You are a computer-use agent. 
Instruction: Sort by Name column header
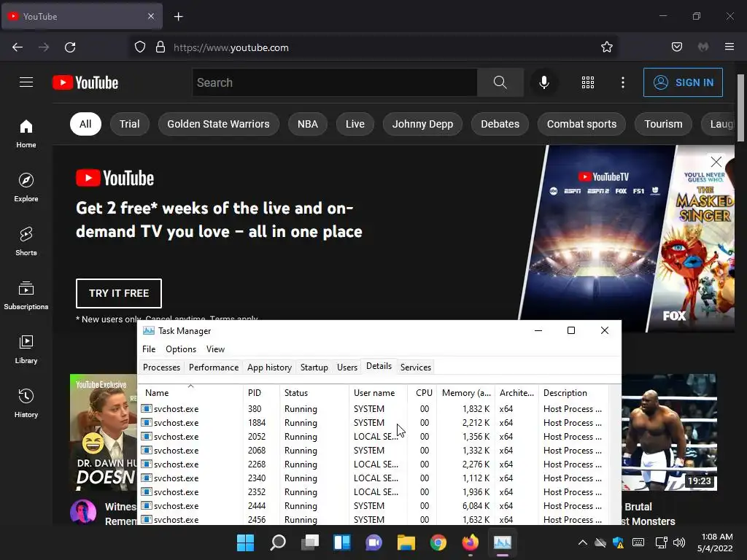(x=190, y=393)
